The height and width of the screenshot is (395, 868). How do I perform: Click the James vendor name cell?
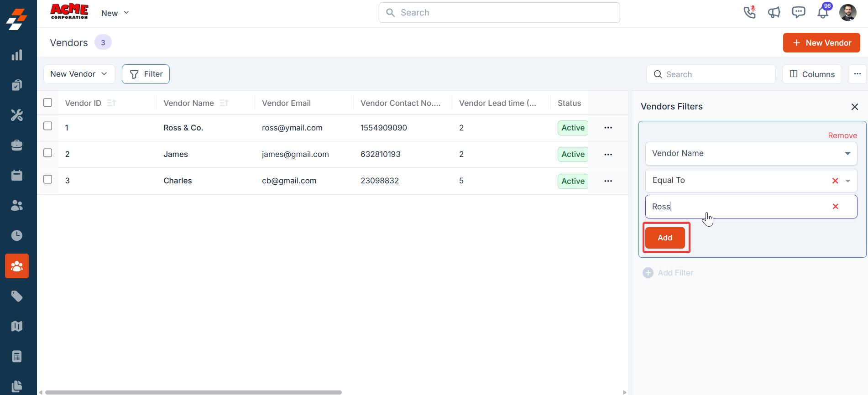click(176, 154)
